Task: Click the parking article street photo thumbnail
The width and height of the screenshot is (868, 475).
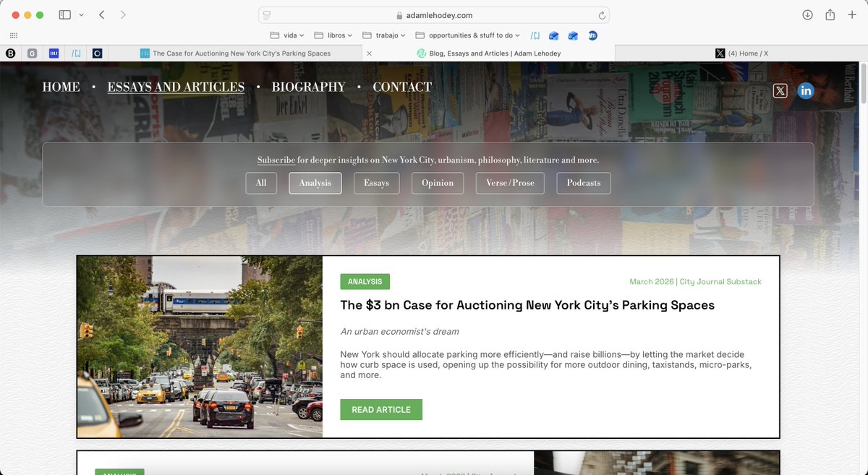Action: click(200, 347)
